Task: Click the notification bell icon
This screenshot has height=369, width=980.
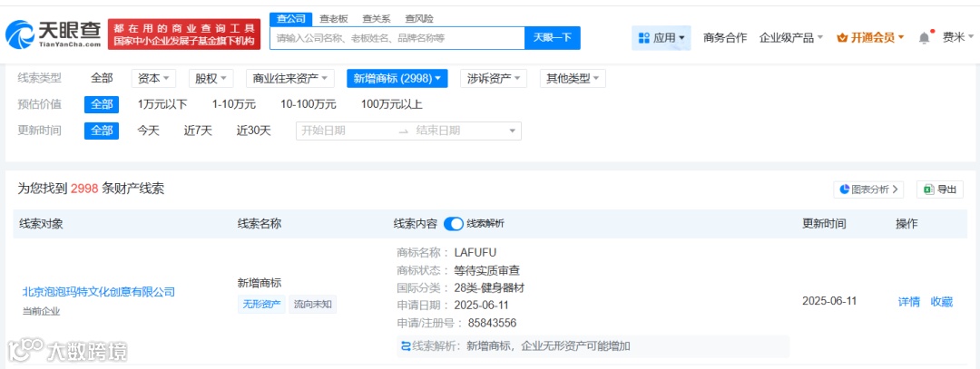Action: [924, 37]
